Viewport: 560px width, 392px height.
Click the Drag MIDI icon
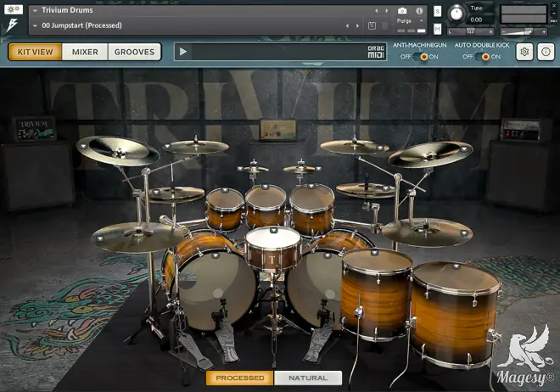(x=376, y=52)
